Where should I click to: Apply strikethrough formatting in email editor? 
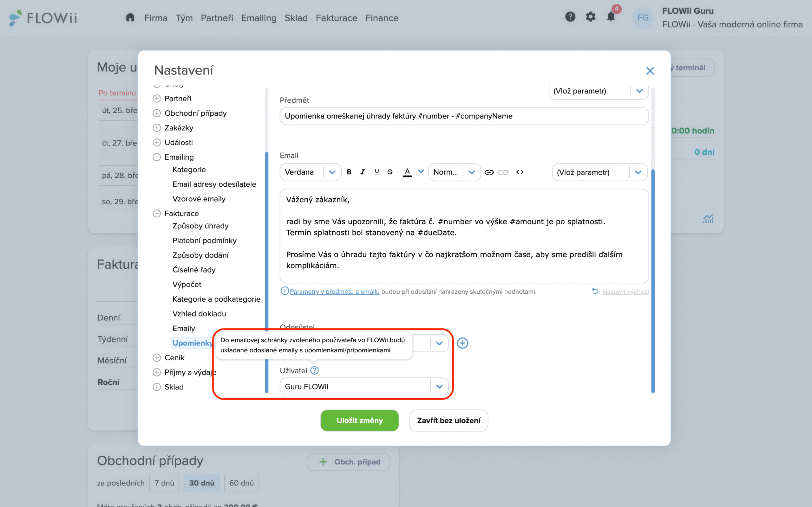click(390, 172)
